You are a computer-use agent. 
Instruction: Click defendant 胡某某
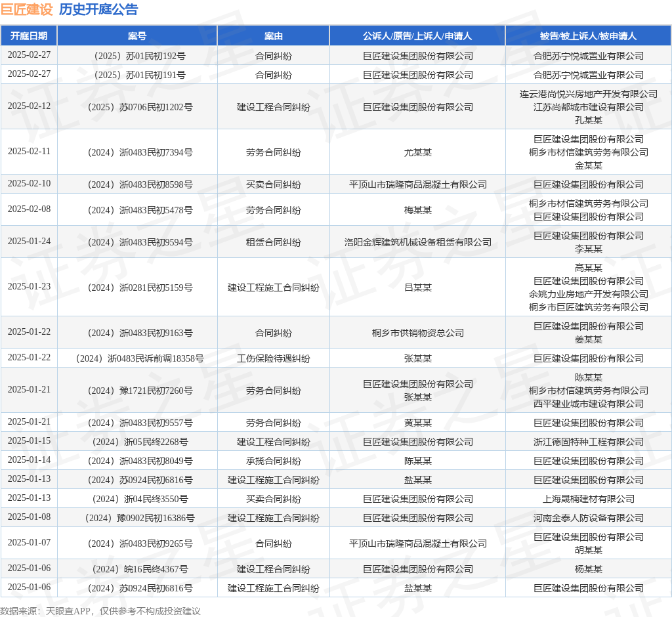click(x=589, y=550)
